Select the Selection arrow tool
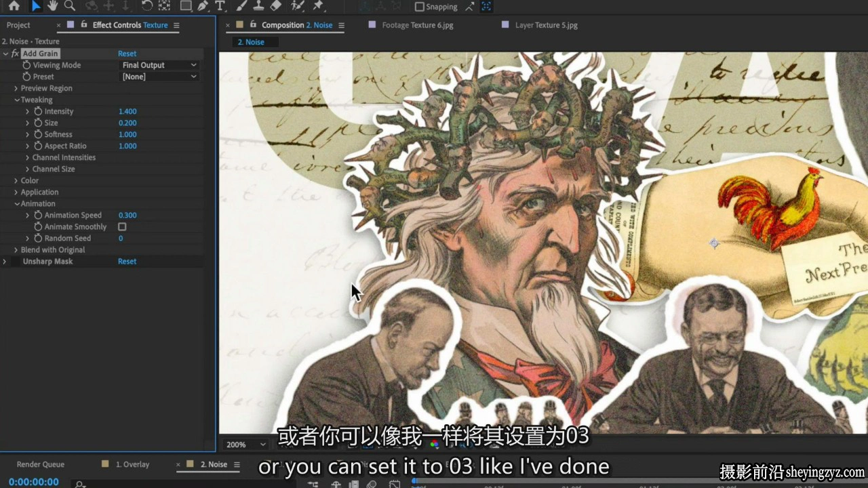 tap(36, 6)
